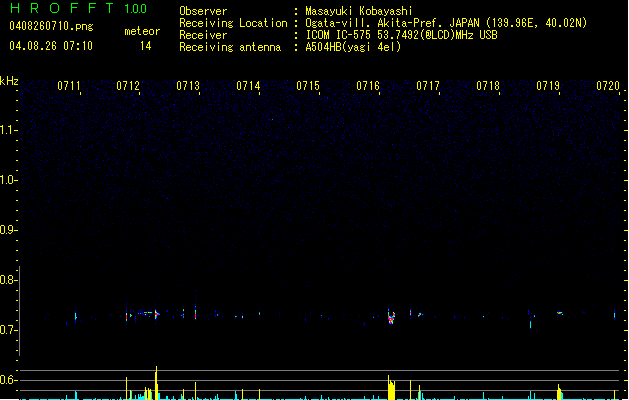Click the Observer label
Viewport: 629px width, 400px height.
point(203,11)
